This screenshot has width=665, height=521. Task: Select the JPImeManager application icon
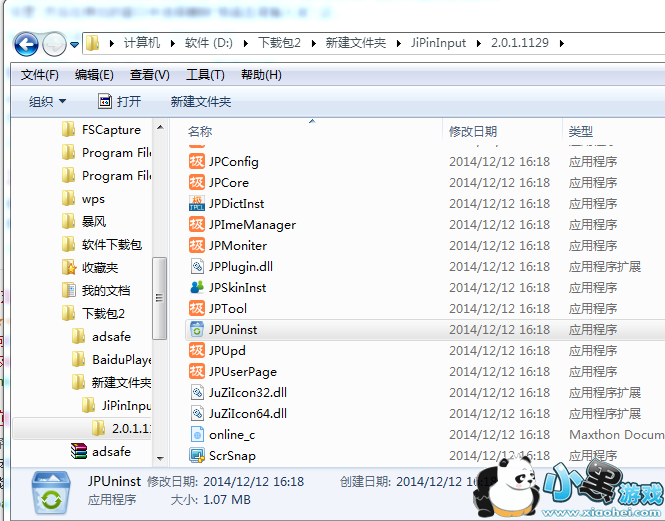pos(197,224)
